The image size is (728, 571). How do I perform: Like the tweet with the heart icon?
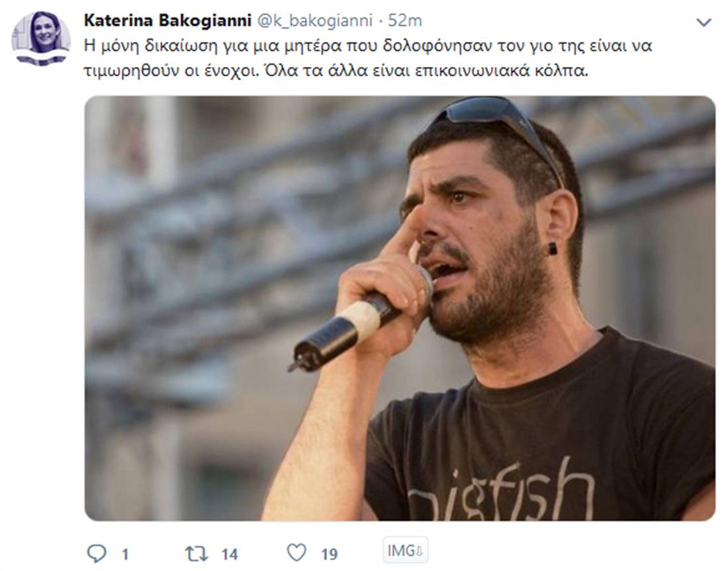[296, 552]
